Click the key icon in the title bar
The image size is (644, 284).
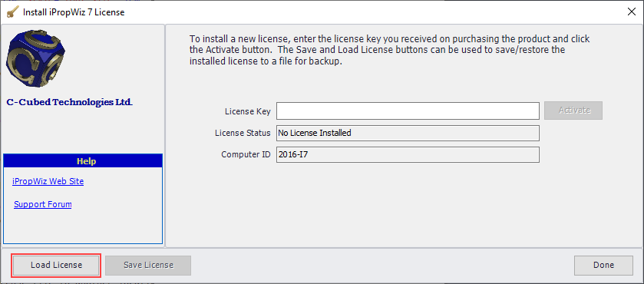click(x=12, y=12)
